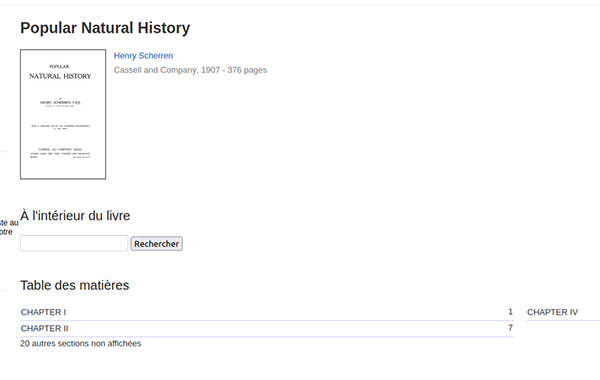The width and height of the screenshot is (600, 380).
Task: Click the '20 autres sections non affichées' text
Action: (81, 344)
